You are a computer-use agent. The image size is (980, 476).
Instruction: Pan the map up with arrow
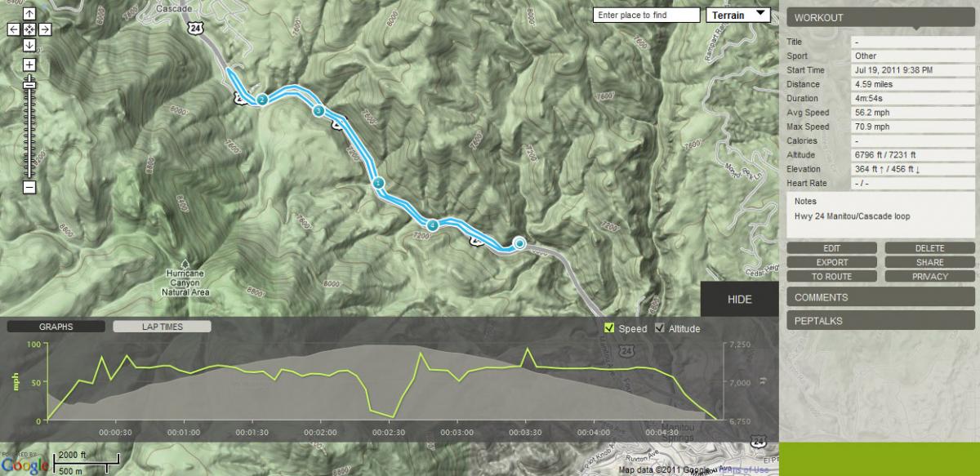[x=29, y=14]
